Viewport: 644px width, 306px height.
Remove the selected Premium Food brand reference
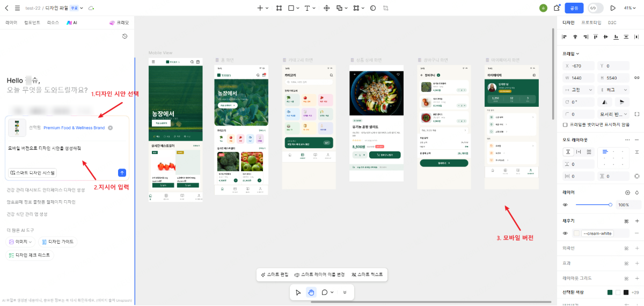[x=110, y=128]
